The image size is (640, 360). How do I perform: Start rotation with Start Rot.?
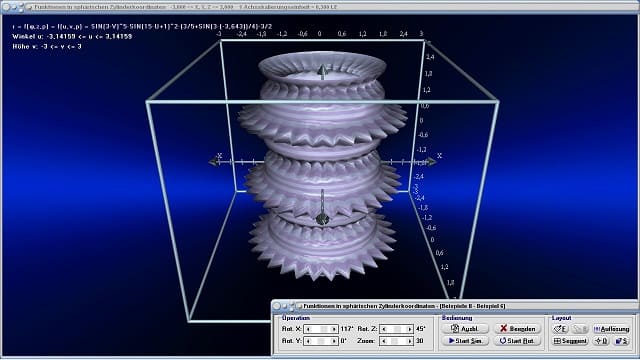click(x=517, y=341)
